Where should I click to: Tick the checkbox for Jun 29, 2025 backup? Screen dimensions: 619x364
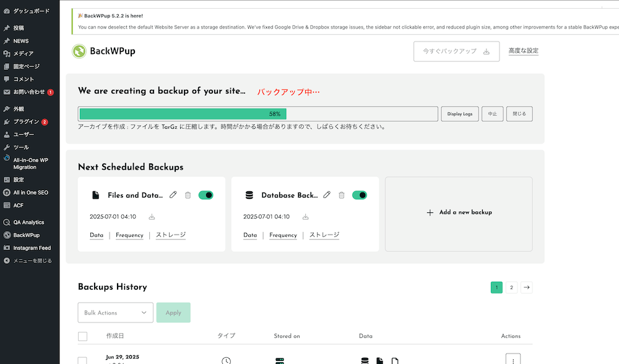point(82,360)
